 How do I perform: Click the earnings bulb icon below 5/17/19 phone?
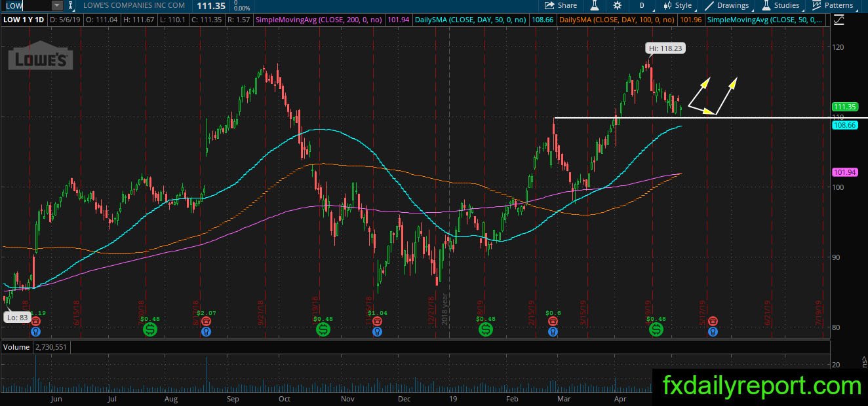pos(713,331)
